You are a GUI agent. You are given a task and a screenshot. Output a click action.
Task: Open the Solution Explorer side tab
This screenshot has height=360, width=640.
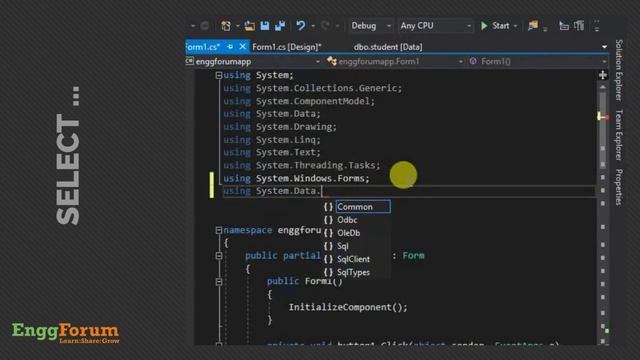tap(619, 70)
